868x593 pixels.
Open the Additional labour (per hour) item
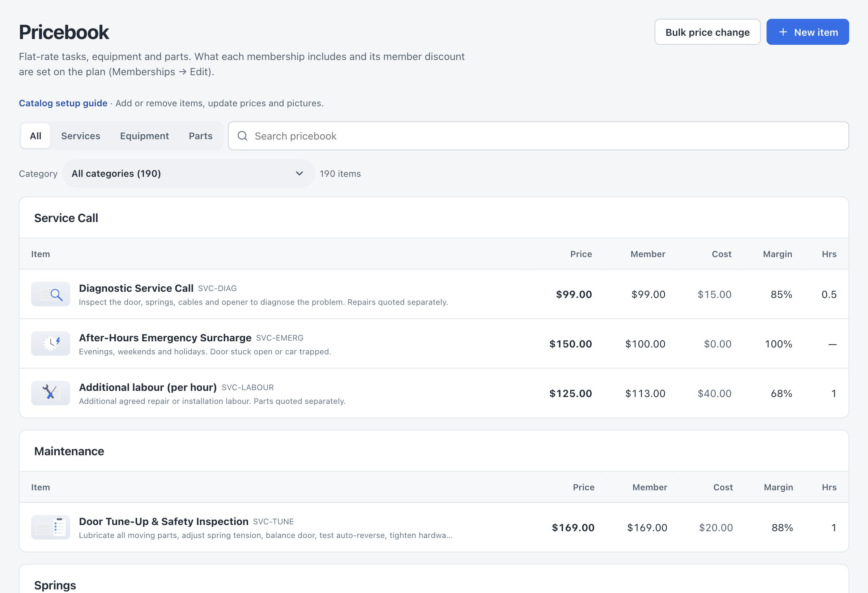coord(434,393)
